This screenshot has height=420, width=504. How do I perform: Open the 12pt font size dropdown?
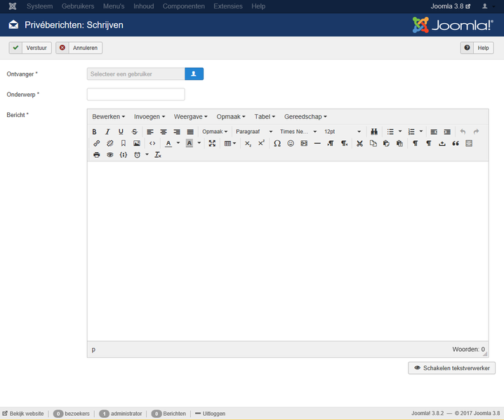[x=343, y=132]
